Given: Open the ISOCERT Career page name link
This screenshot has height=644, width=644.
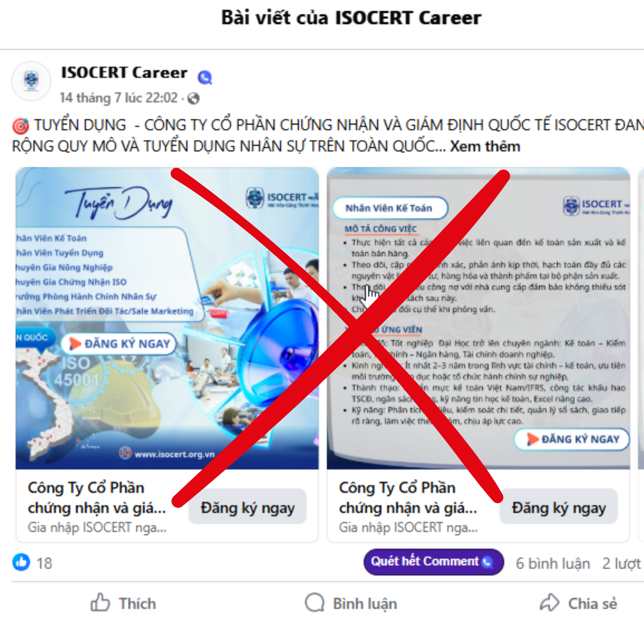Looking at the screenshot, I should pyautogui.click(x=124, y=72).
